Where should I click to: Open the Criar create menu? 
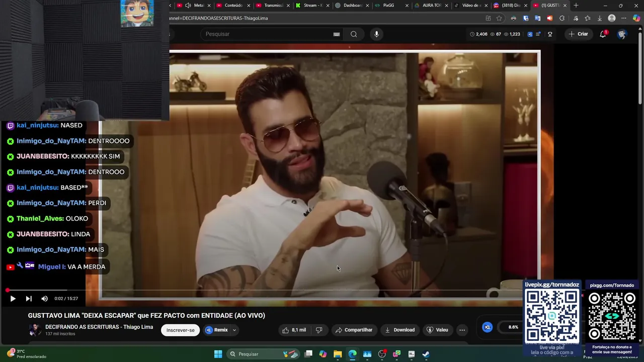point(578,34)
